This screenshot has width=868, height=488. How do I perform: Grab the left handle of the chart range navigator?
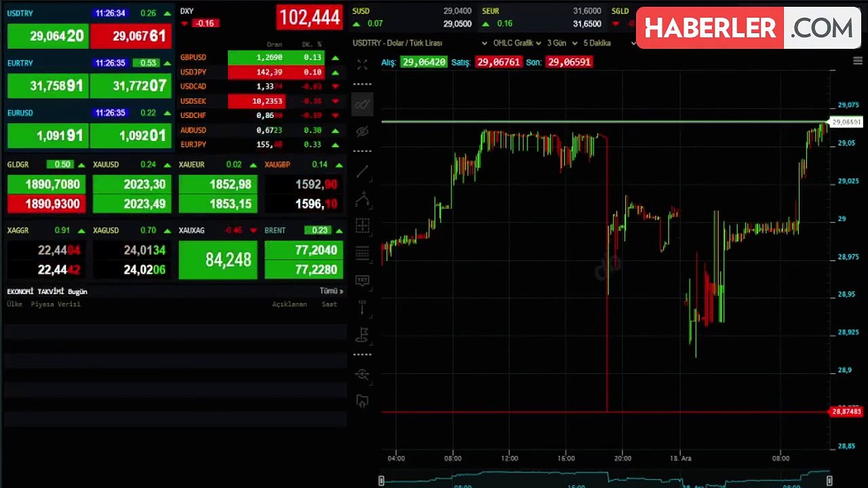[x=381, y=481]
